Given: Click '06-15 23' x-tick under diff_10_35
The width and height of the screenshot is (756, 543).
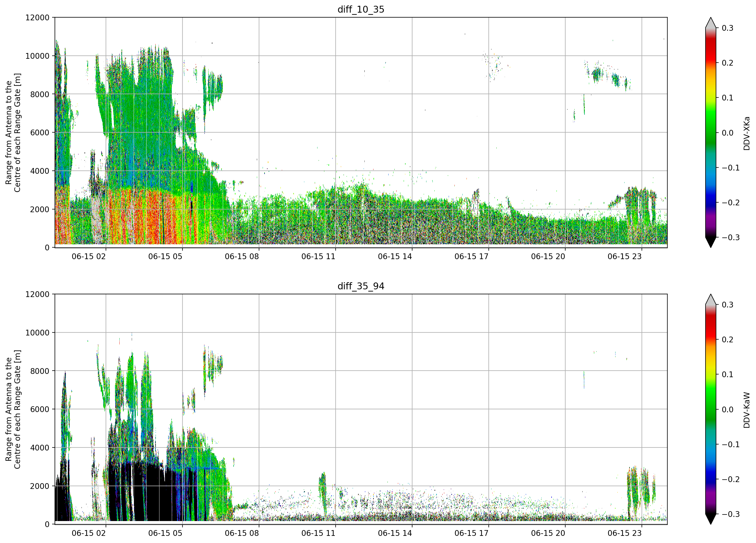Looking at the screenshot, I should point(625,256).
